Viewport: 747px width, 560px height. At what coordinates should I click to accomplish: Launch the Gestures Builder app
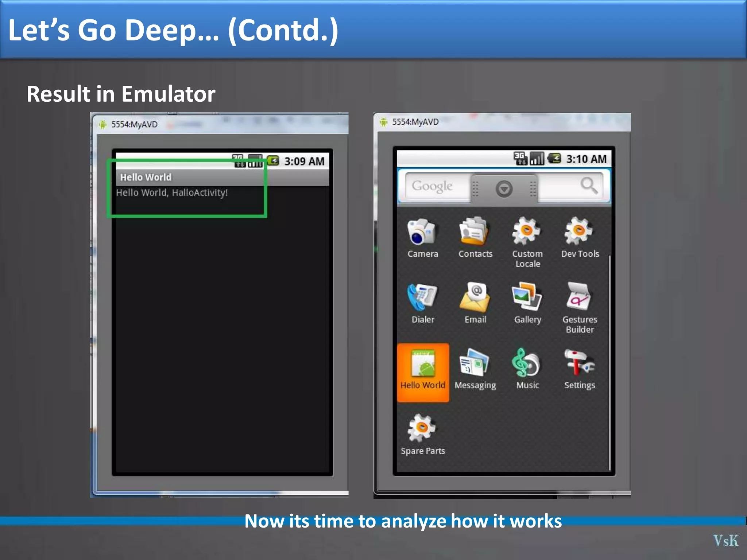[580, 308]
